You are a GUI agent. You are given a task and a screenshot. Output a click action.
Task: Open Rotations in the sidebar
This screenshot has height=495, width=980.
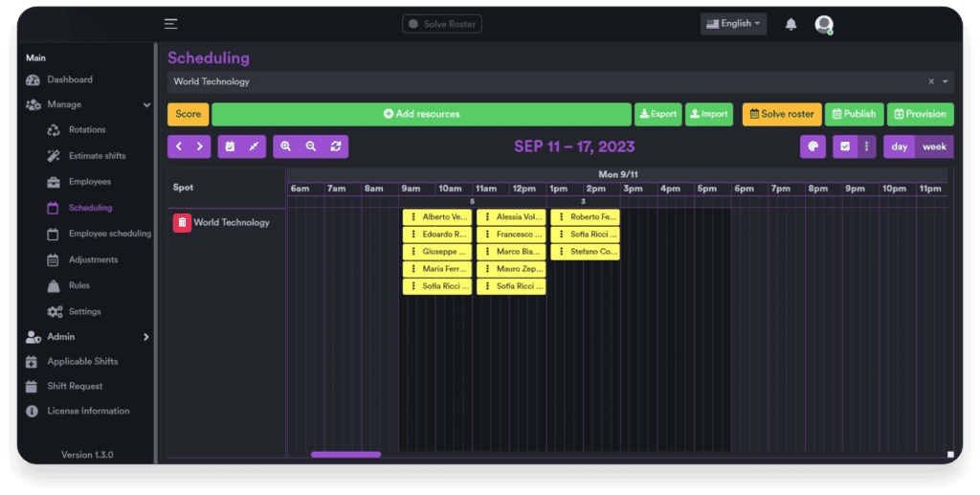(x=87, y=130)
